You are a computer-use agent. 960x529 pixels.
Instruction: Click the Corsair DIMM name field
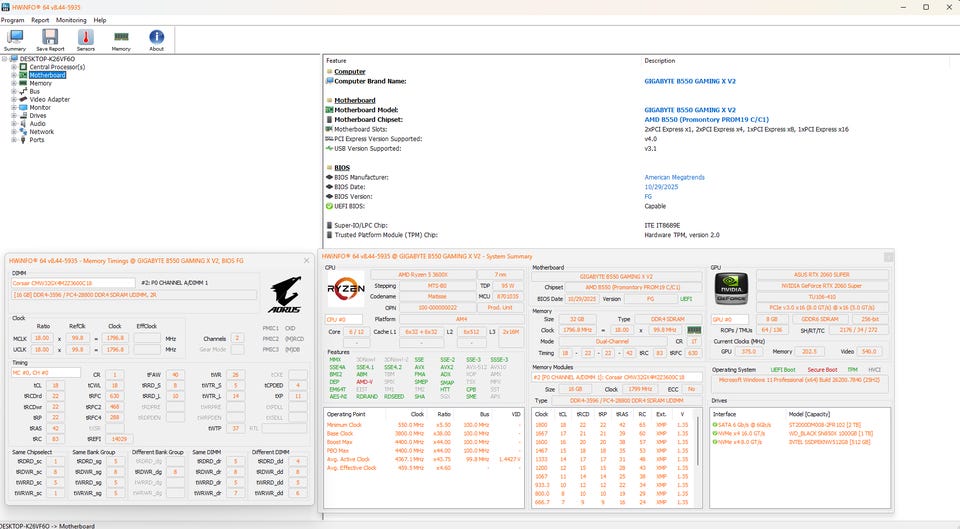pos(70,283)
